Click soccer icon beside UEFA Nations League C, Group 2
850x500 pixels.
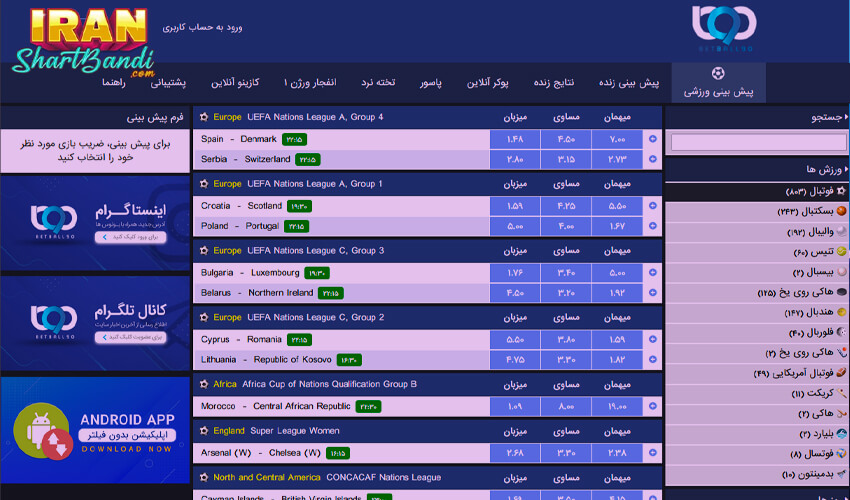(x=204, y=317)
